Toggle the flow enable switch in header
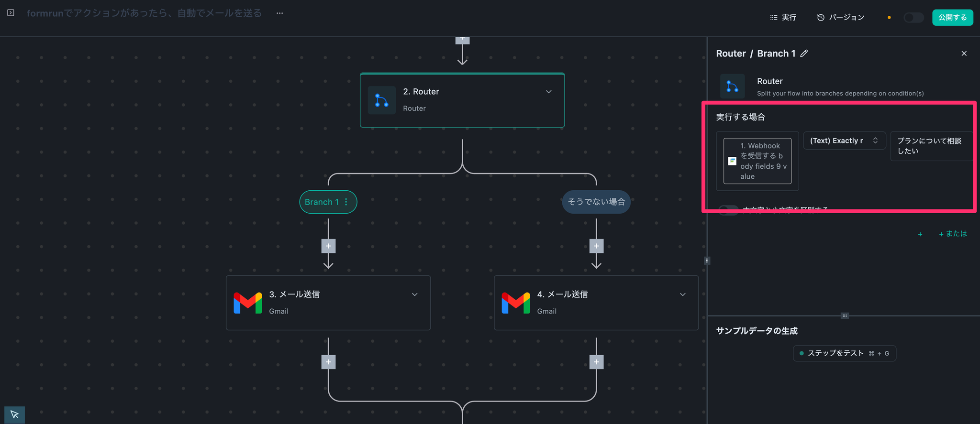Screen dimensions: 980x424 tap(913, 18)
